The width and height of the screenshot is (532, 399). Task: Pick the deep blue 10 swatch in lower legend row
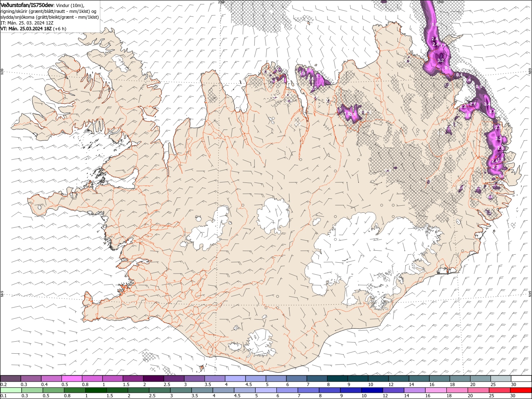[372, 390]
